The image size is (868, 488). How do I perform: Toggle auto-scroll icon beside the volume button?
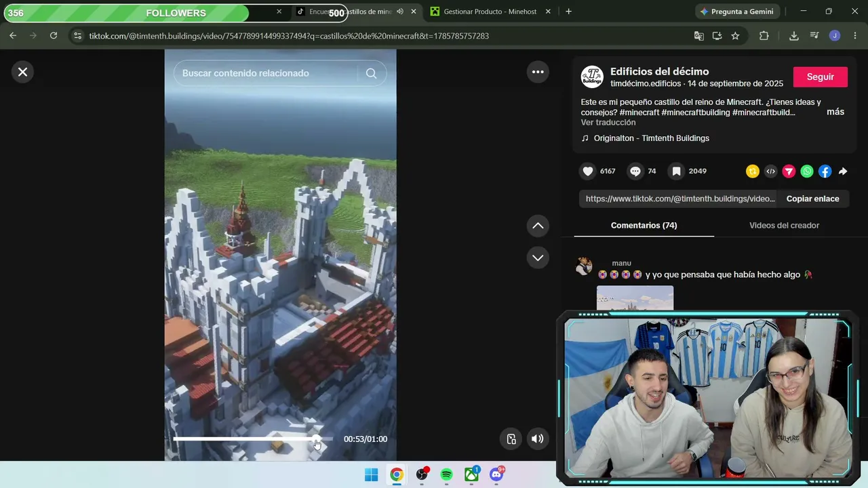[511, 439]
